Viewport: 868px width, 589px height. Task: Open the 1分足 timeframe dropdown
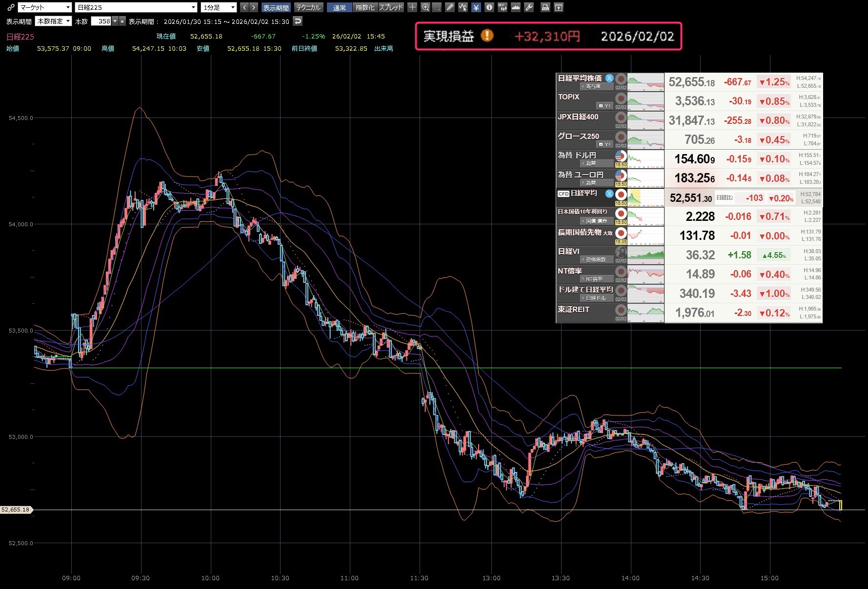click(x=219, y=7)
